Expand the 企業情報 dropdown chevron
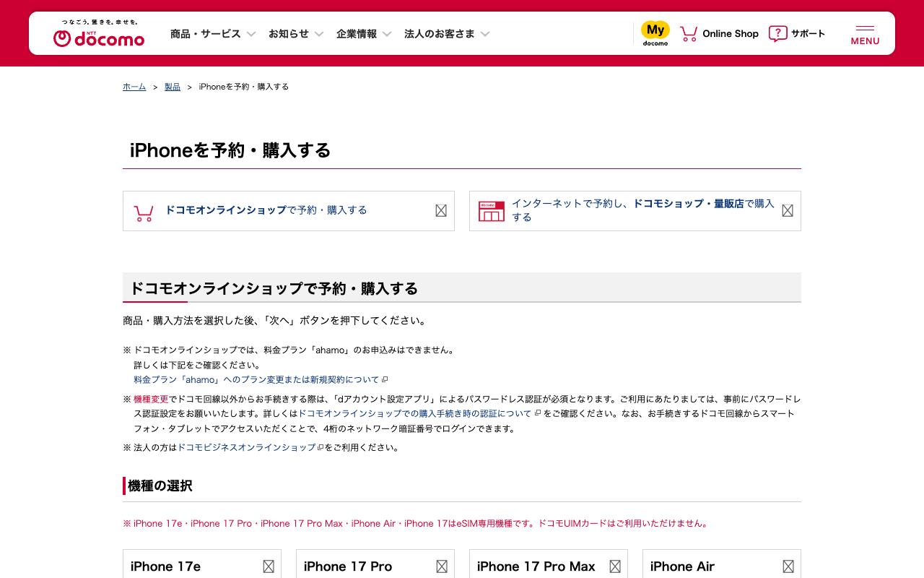This screenshot has width=924, height=578. click(x=387, y=34)
